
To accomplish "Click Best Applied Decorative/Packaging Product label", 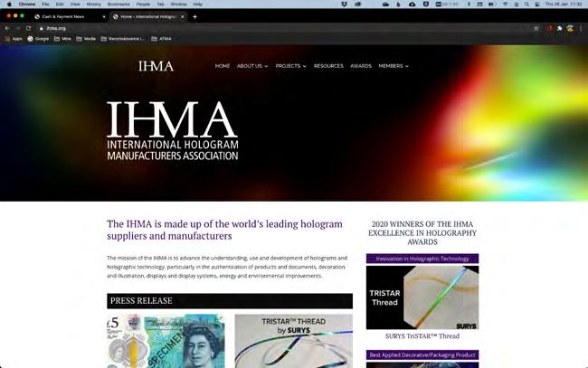I will (422, 354).
